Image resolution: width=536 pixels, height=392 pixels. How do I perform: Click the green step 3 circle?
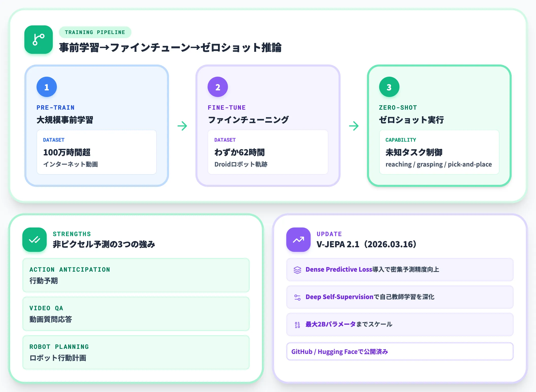[389, 87]
